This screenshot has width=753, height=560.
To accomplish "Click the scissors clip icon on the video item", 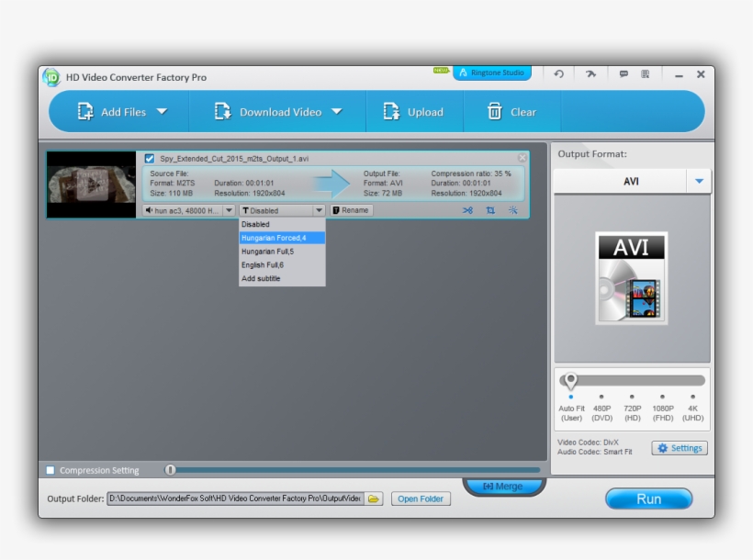I will (467, 210).
